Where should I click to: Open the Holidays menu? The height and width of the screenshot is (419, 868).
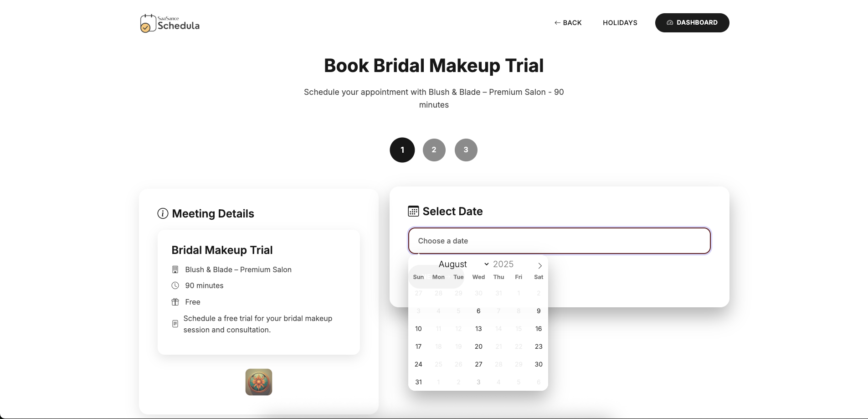pos(620,22)
